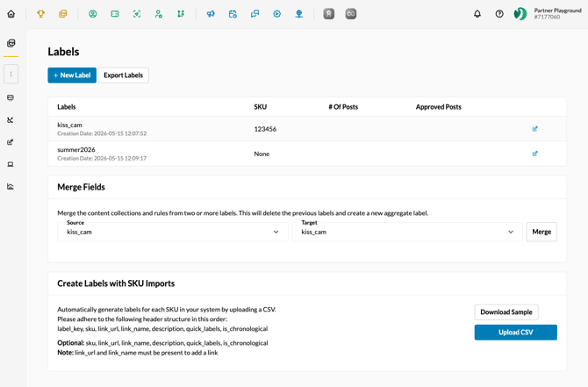Click SKU value 123456
This screenshot has height=387, width=588.
click(265, 129)
